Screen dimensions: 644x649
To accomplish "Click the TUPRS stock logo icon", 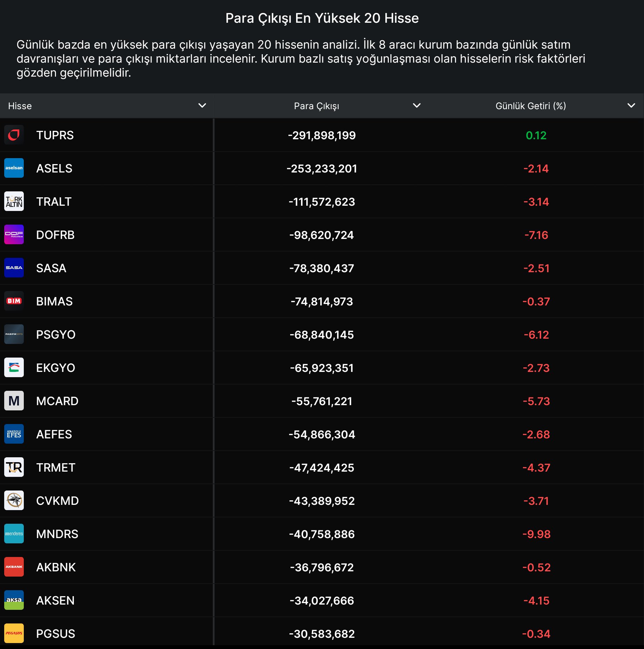I will click(14, 135).
